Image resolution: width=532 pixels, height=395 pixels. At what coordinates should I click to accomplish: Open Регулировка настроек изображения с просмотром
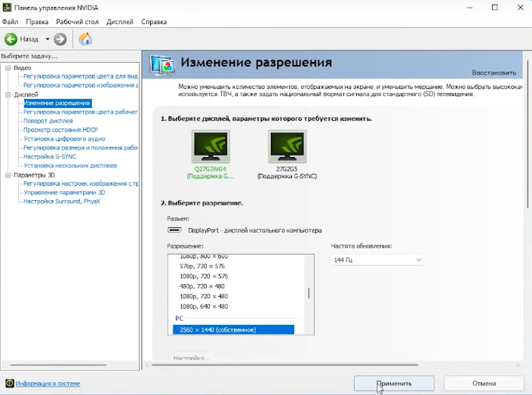tap(81, 184)
